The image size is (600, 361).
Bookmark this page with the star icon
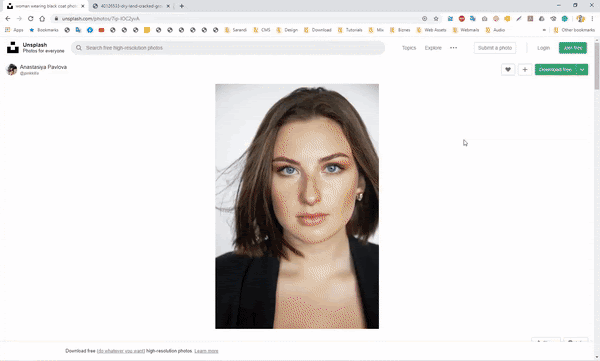(x=436, y=18)
